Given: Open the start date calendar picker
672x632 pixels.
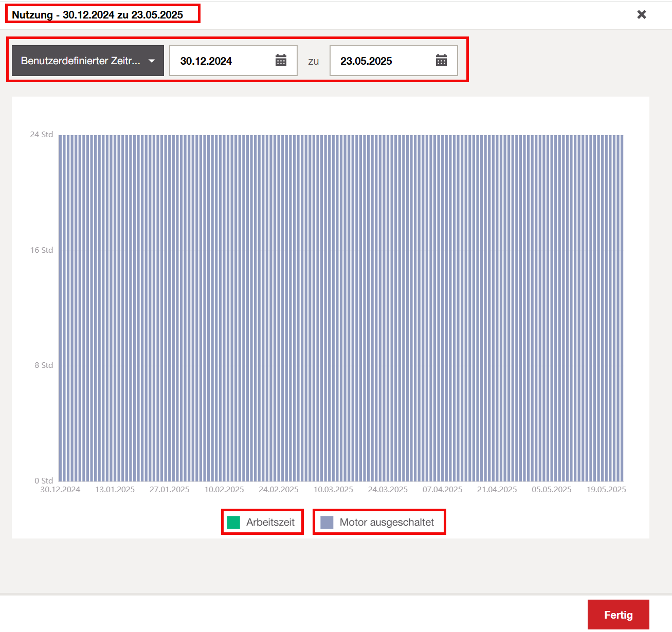Looking at the screenshot, I should (281, 61).
